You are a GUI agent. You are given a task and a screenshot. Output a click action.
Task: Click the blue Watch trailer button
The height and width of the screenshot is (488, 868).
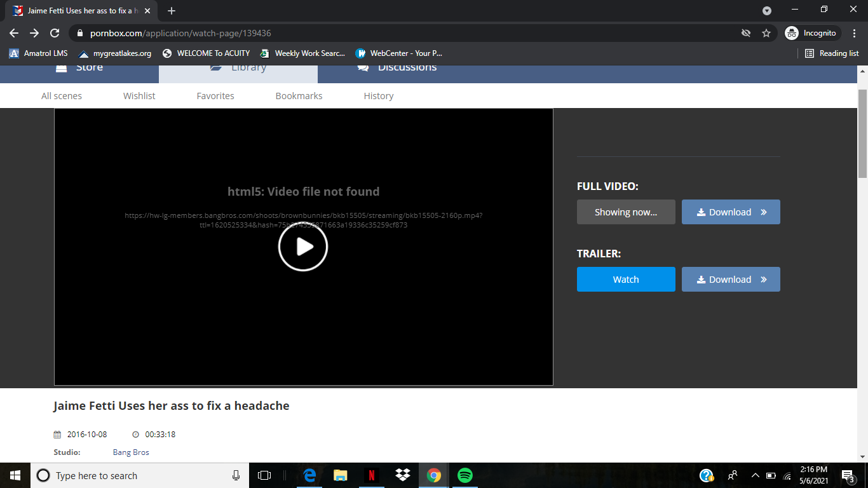[x=626, y=280]
